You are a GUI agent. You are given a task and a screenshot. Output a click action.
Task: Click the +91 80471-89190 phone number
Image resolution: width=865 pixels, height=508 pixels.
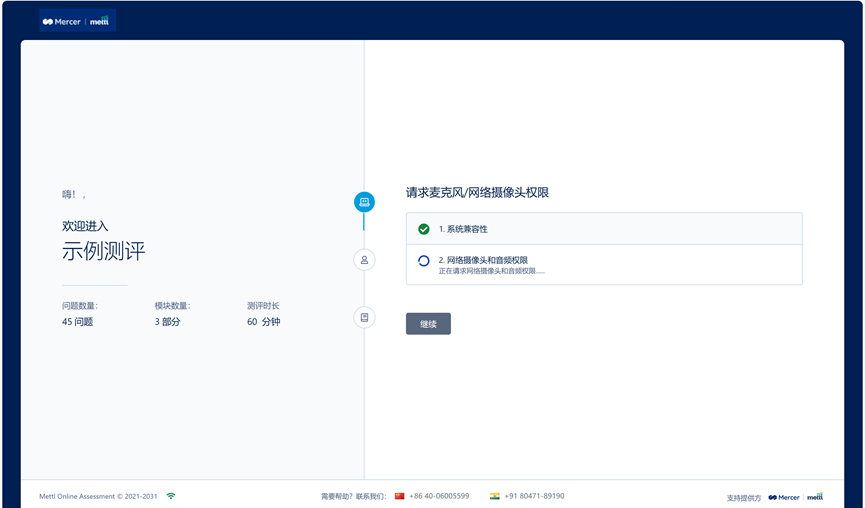[534, 496]
